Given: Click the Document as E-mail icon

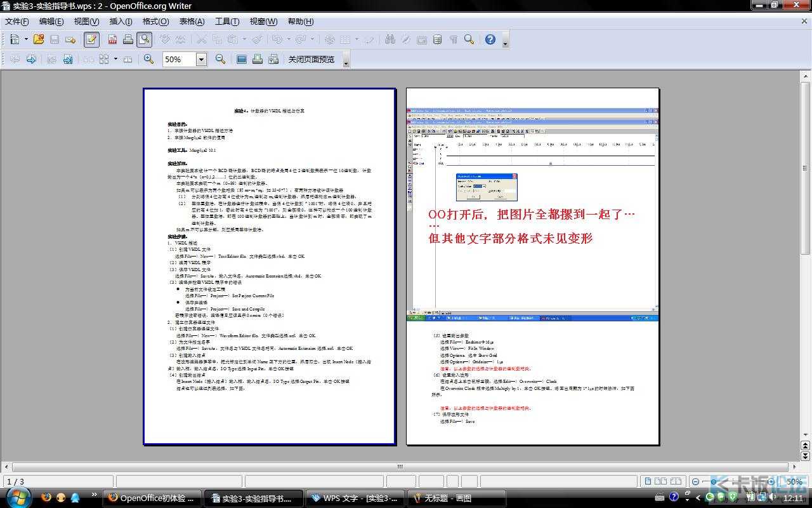Looking at the screenshot, I should 70,39.
